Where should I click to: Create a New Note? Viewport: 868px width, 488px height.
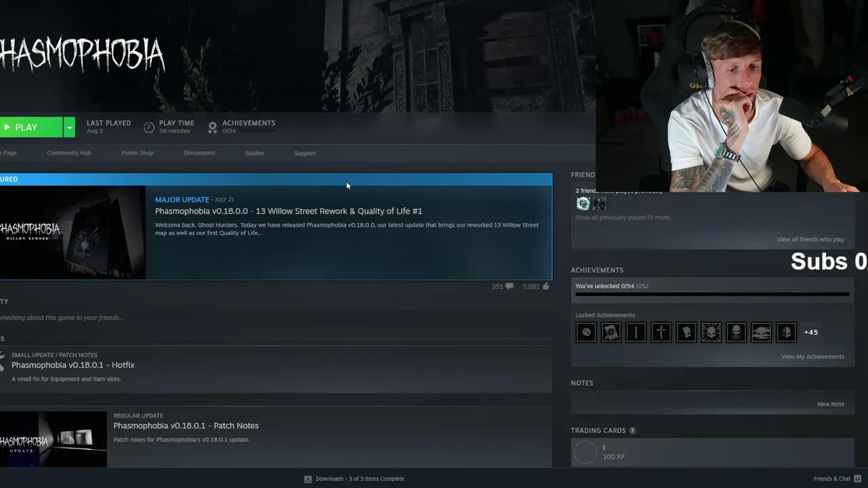[x=831, y=404]
